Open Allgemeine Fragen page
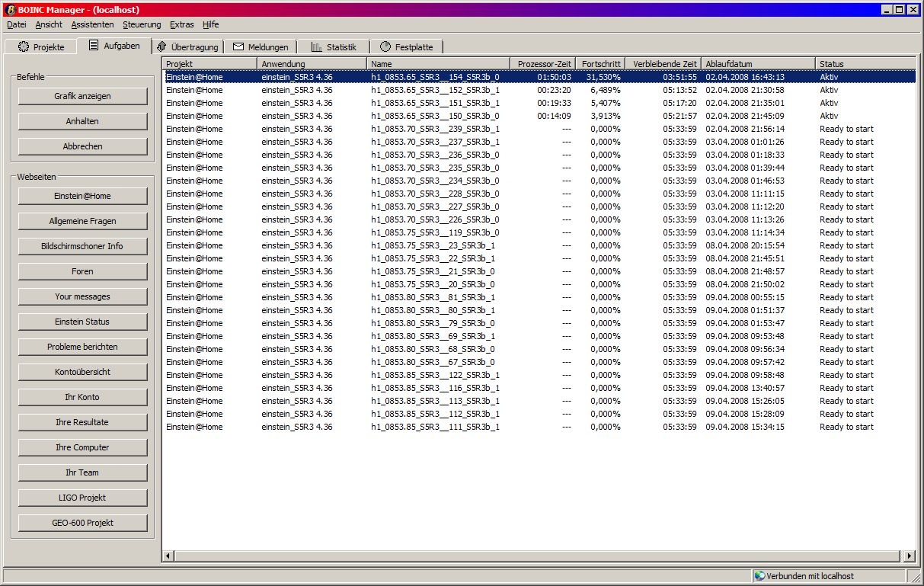Screen dimensions: 924x586 82,221
